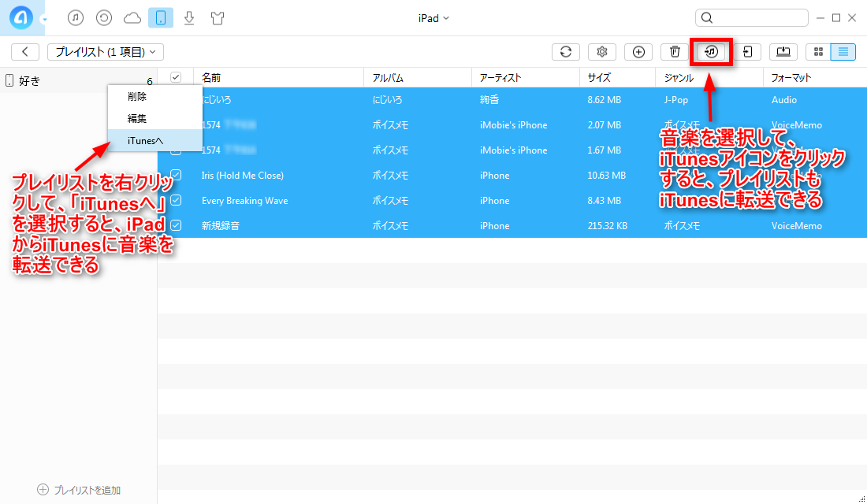Click the にじいろ album cell
The height and width of the screenshot is (504, 867).
[387, 100]
